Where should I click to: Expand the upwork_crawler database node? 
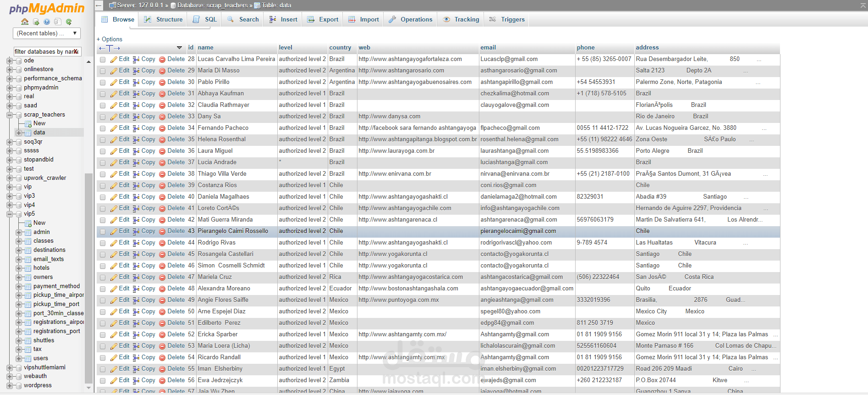point(9,178)
